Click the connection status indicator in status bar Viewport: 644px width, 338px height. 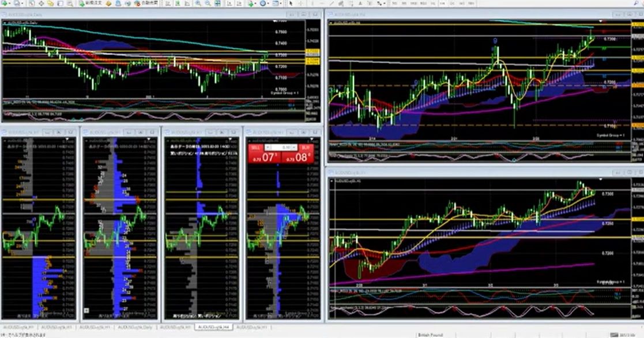623,335
